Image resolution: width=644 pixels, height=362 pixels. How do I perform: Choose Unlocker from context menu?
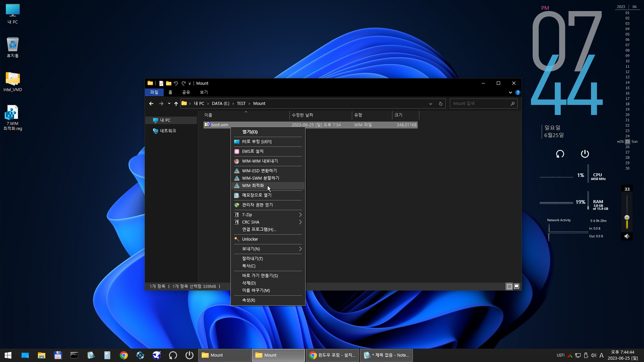pos(268,239)
